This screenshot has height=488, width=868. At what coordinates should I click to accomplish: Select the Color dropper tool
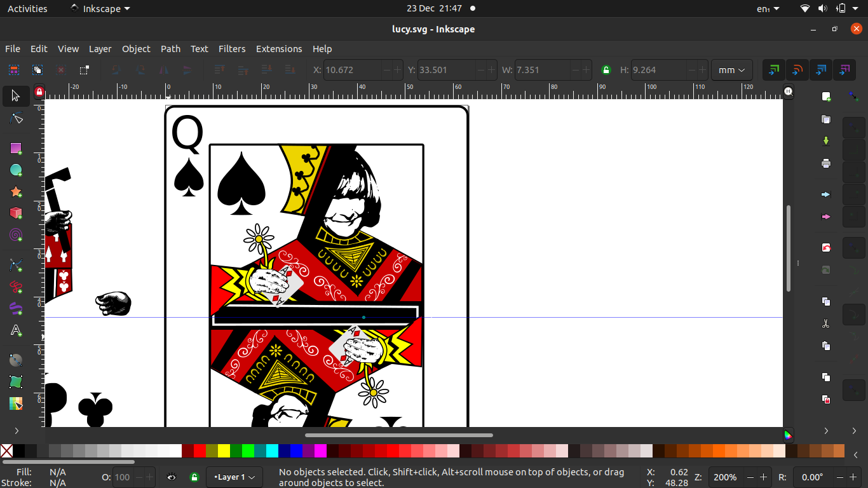point(16,403)
